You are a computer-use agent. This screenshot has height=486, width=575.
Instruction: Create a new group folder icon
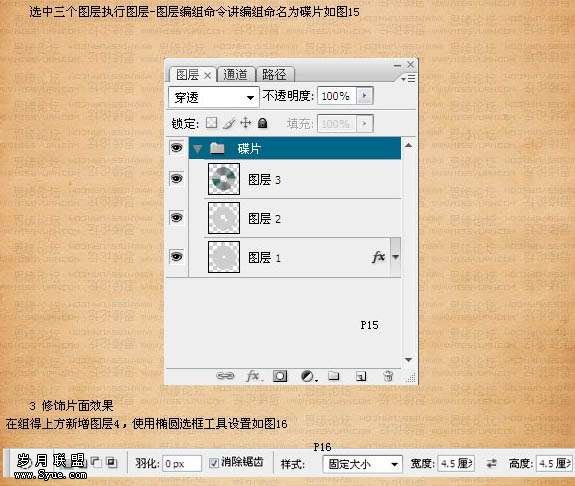point(333,376)
